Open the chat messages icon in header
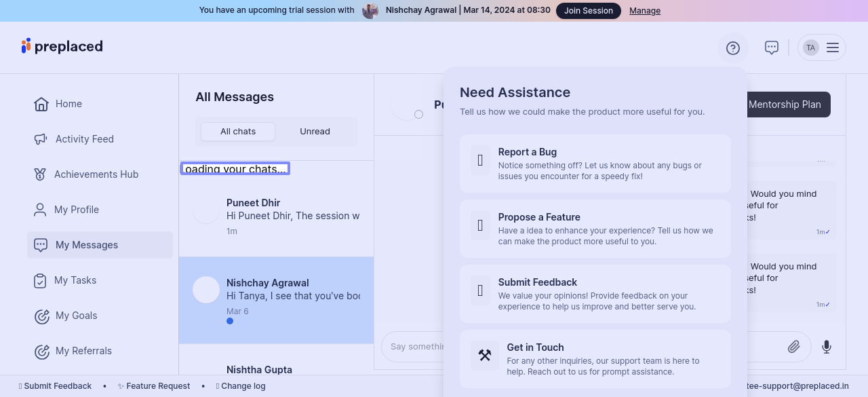This screenshot has height=397, width=868. pyautogui.click(x=771, y=48)
